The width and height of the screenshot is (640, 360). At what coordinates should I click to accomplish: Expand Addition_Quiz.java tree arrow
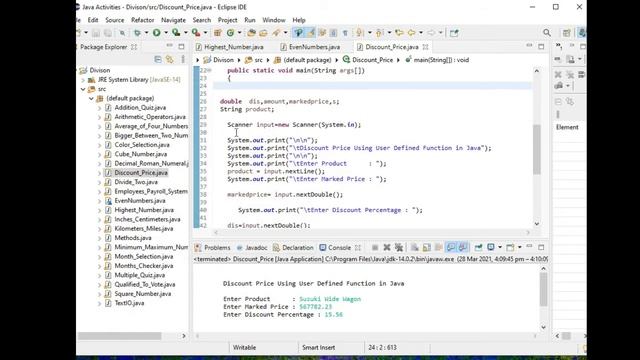point(99,108)
